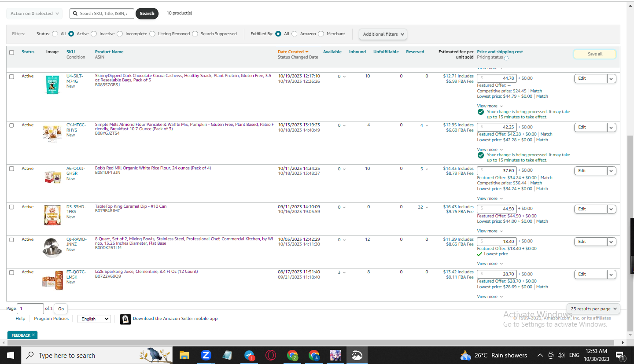The image size is (634, 364).
Task: Show hidden system tray icons
Action: pos(540,355)
